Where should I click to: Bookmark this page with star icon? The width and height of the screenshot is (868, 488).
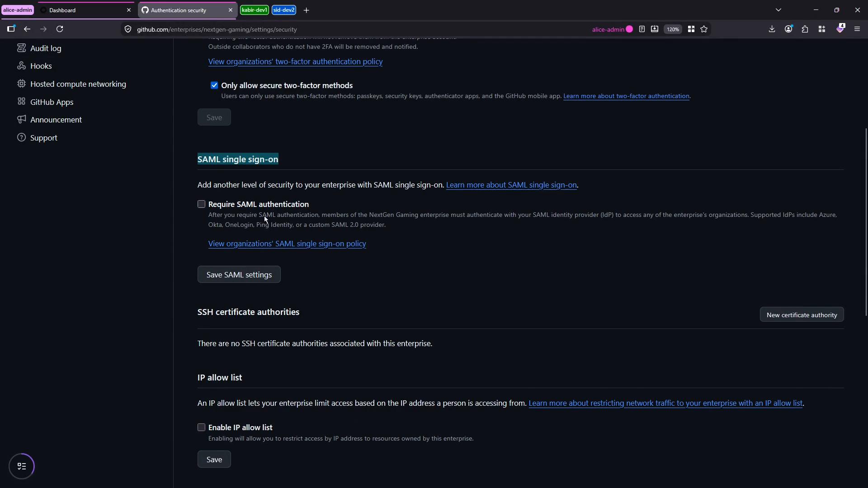tap(704, 29)
